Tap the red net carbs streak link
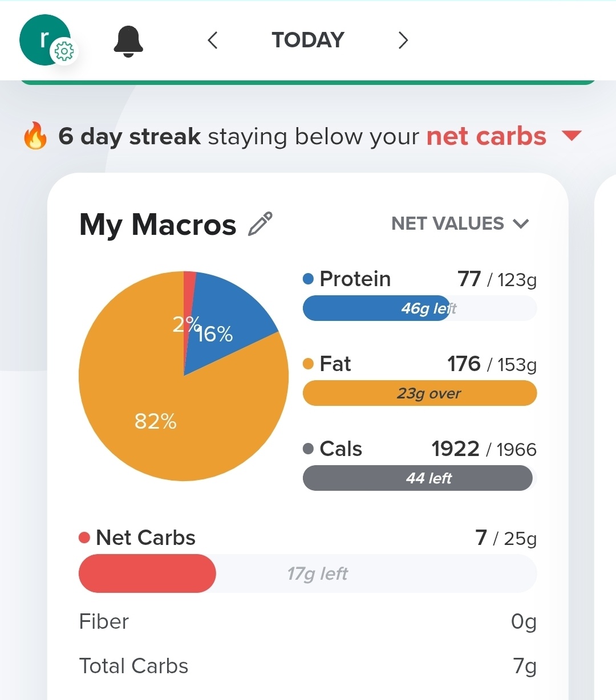The width and height of the screenshot is (616, 700). 486,136
